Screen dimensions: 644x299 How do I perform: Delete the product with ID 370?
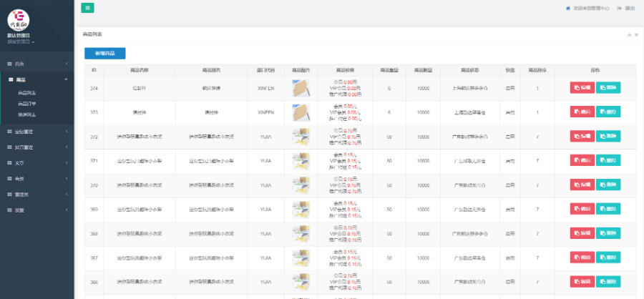[x=608, y=185]
